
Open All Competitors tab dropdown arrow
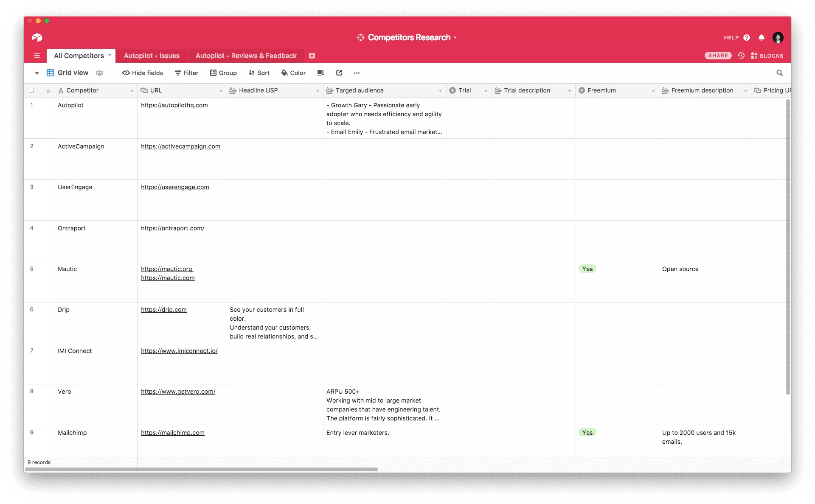pyautogui.click(x=110, y=55)
